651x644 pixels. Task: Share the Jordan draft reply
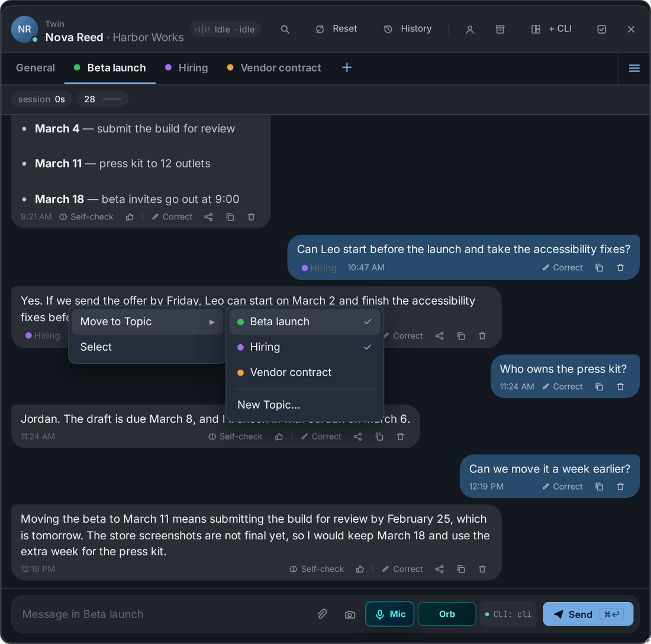[357, 437]
